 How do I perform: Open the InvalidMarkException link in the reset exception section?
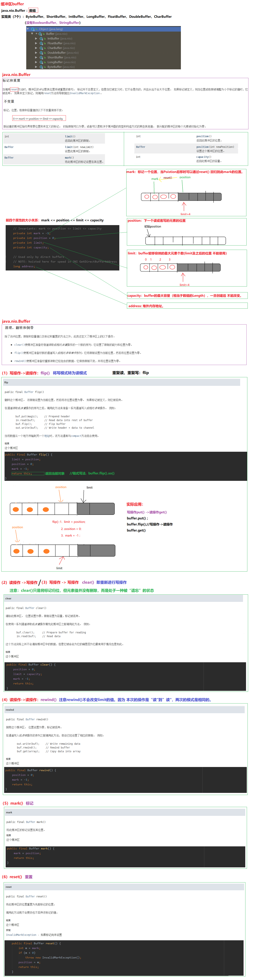tap(21, 935)
